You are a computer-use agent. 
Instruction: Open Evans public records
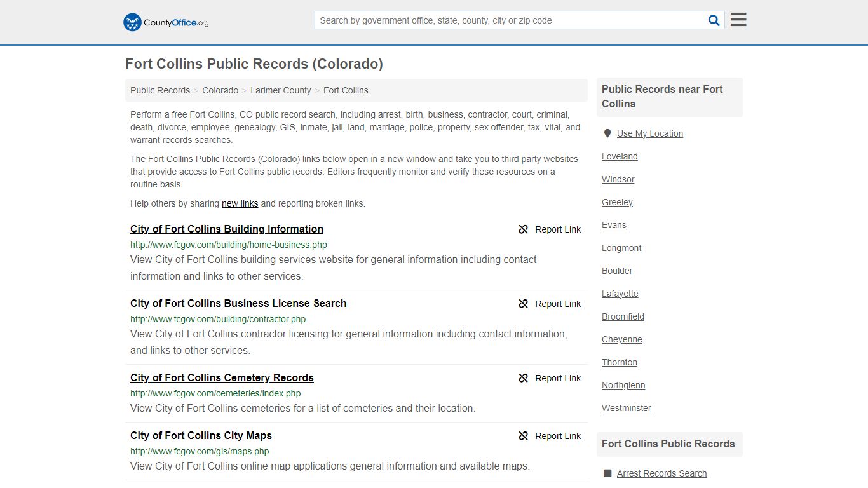click(x=614, y=225)
